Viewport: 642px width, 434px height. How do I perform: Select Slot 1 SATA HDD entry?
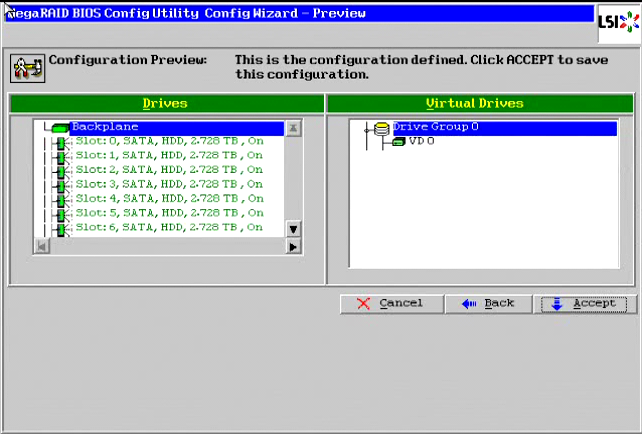pos(168,156)
